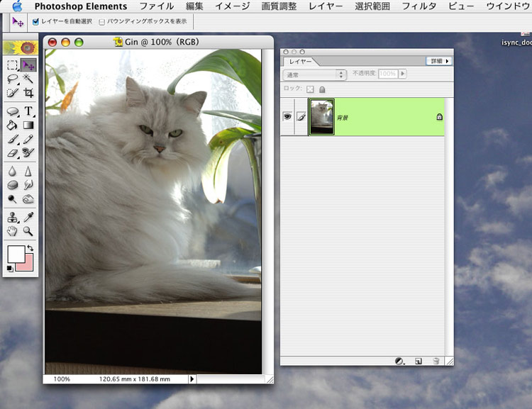Select the Sponge tool

pyautogui.click(x=12, y=185)
